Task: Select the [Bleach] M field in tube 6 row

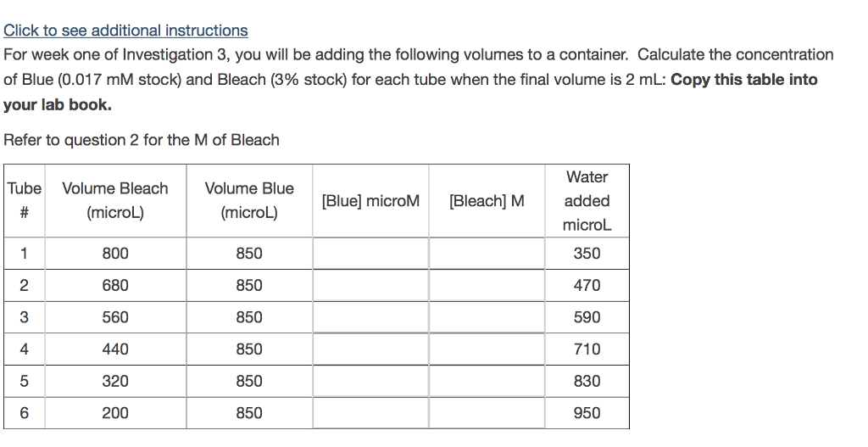Action: tap(487, 413)
